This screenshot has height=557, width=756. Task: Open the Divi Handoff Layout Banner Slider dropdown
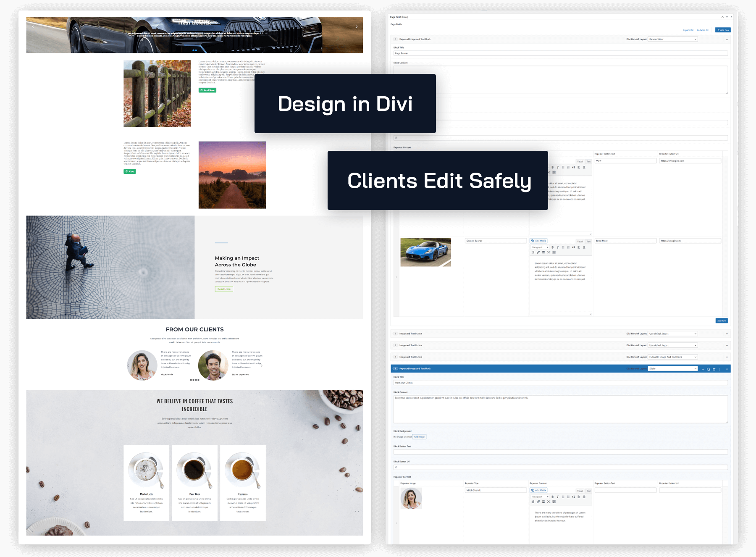click(x=672, y=39)
